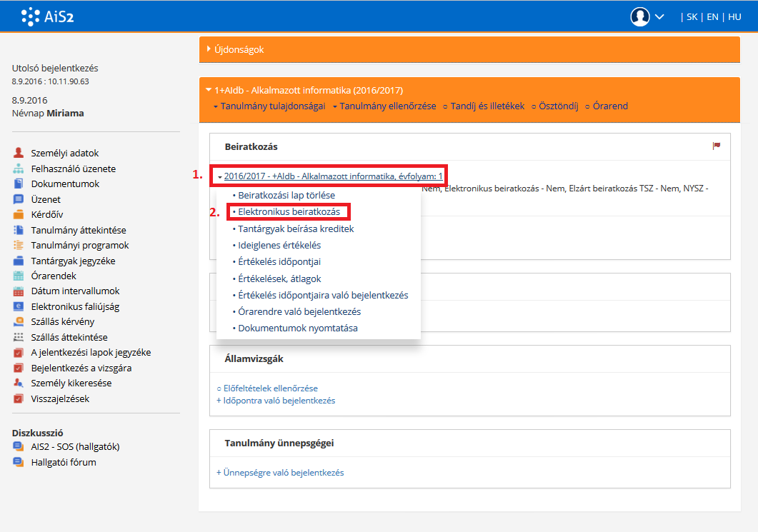Click the AIS2 - SOS discussion icon
Screen dimensions: 758x532
pyautogui.click(x=19, y=447)
